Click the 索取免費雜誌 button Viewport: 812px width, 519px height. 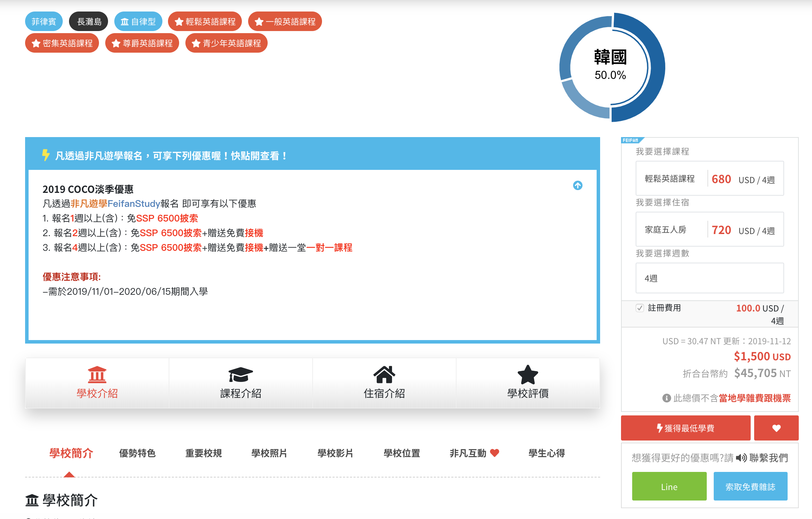(750, 487)
